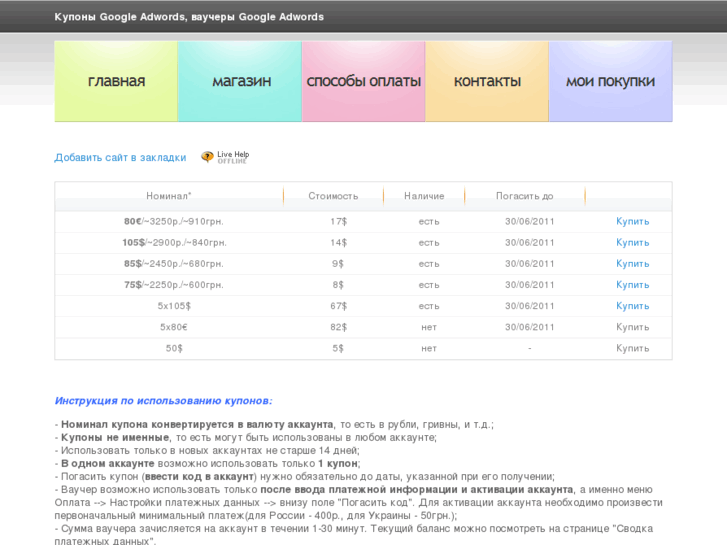Buy the 5x105$ coupon pack
The width and height of the screenshot is (727, 545).
[x=632, y=306]
